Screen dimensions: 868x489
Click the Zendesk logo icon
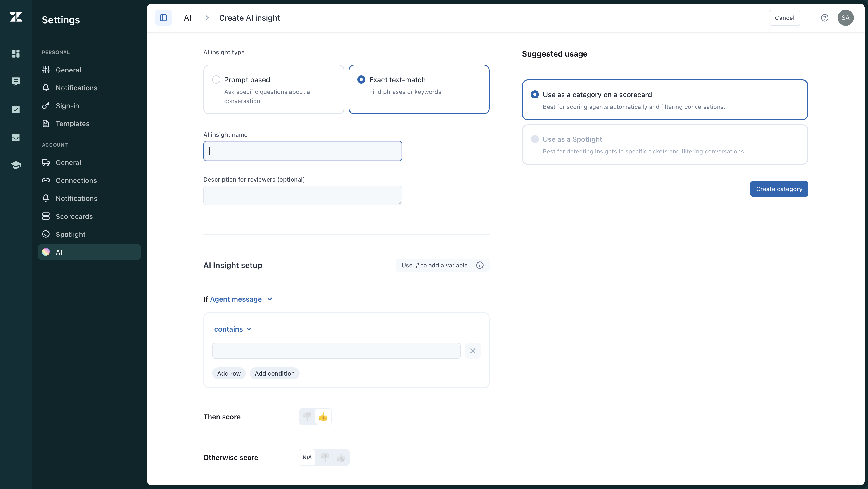click(16, 17)
